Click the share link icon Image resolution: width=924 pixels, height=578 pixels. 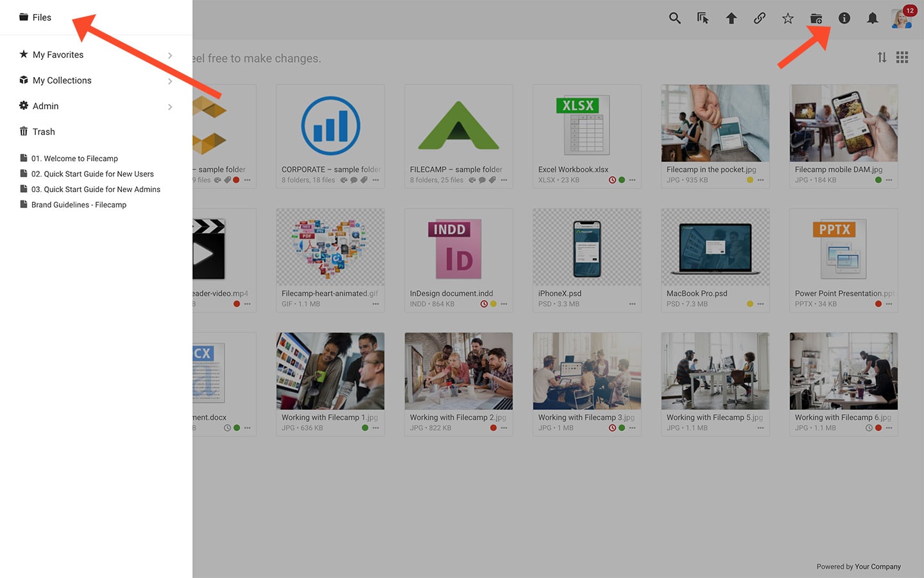point(759,19)
